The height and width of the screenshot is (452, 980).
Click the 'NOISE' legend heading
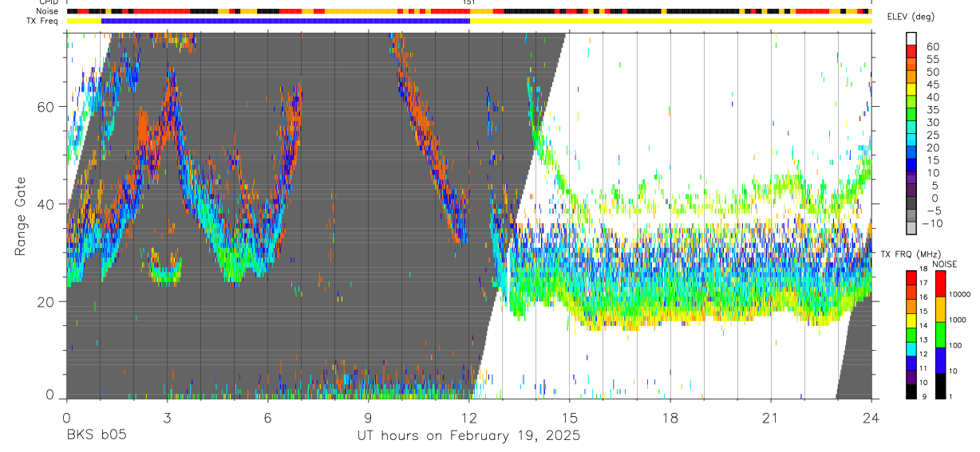(945, 264)
